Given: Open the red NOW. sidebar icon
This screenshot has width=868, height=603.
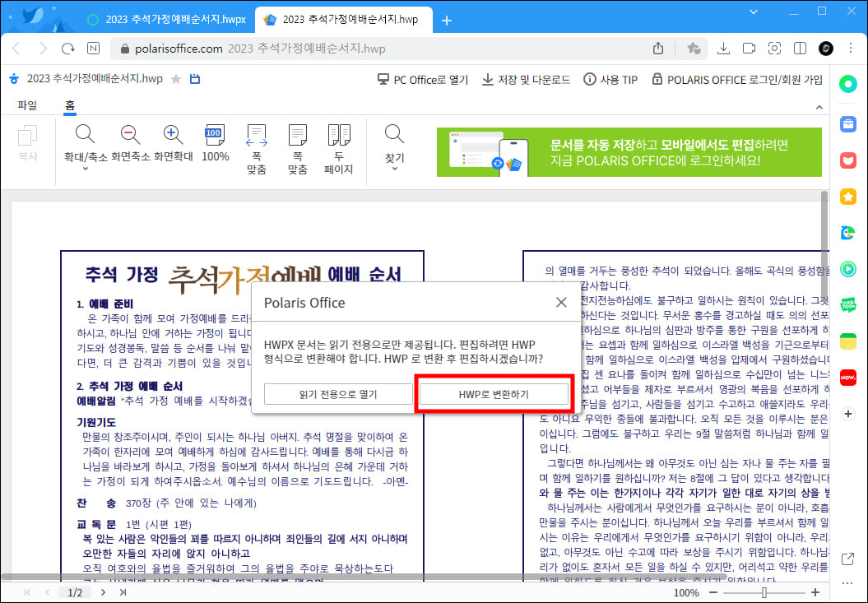Looking at the screenshot, I should tap(848, 378).
